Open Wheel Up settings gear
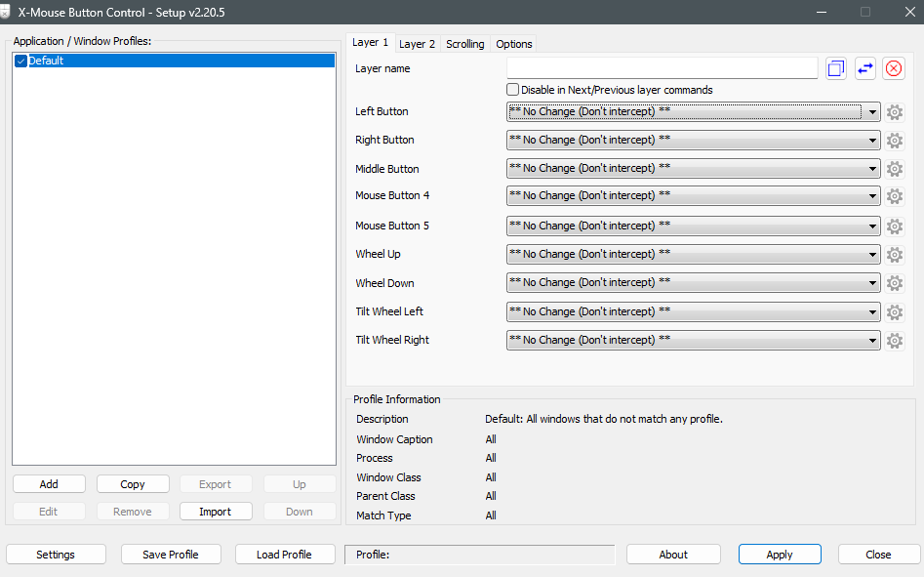 tap(895, 255)
